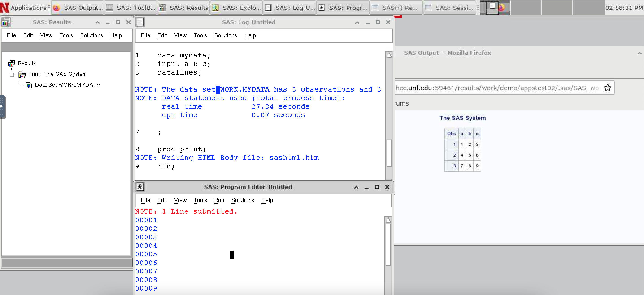644x295 pixels.
Task: Shade the Log-Untitled window with up arrow
Action: [x=357, y=22]
